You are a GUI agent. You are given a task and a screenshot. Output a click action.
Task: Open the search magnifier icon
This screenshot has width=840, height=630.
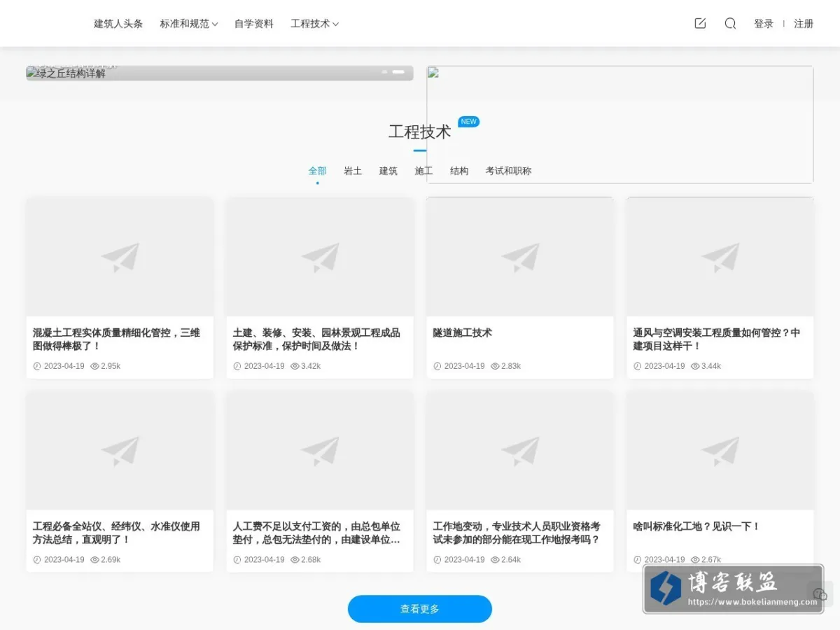730,23
